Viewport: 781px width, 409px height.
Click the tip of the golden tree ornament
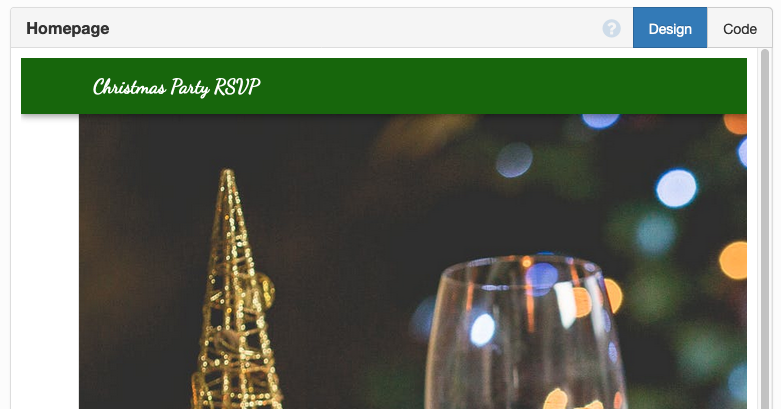(x=228, y=173)
